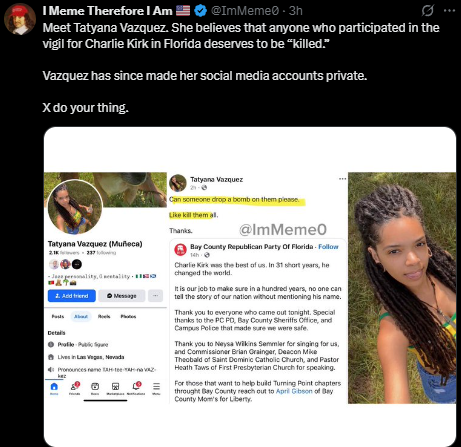The image size is (461, 447).
Task: Tap the Notifications bell icon
Action: pos(136,388)
